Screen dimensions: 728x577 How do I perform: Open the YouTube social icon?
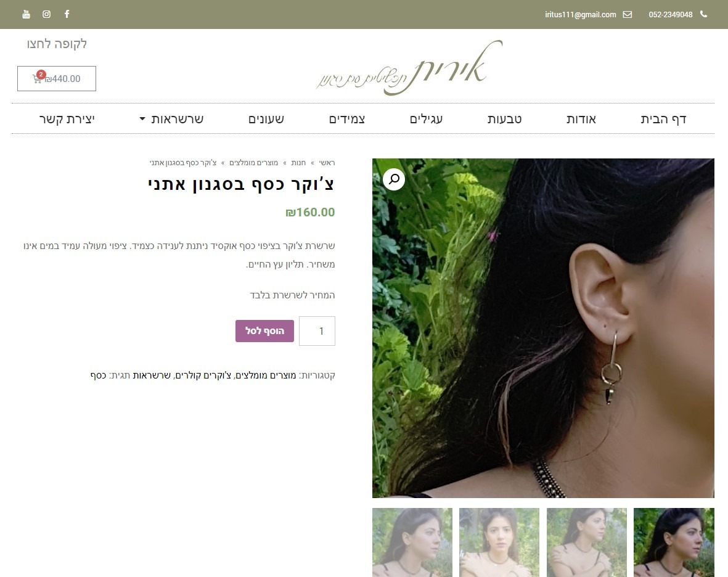pyautogui.click(x=26, y=14)
